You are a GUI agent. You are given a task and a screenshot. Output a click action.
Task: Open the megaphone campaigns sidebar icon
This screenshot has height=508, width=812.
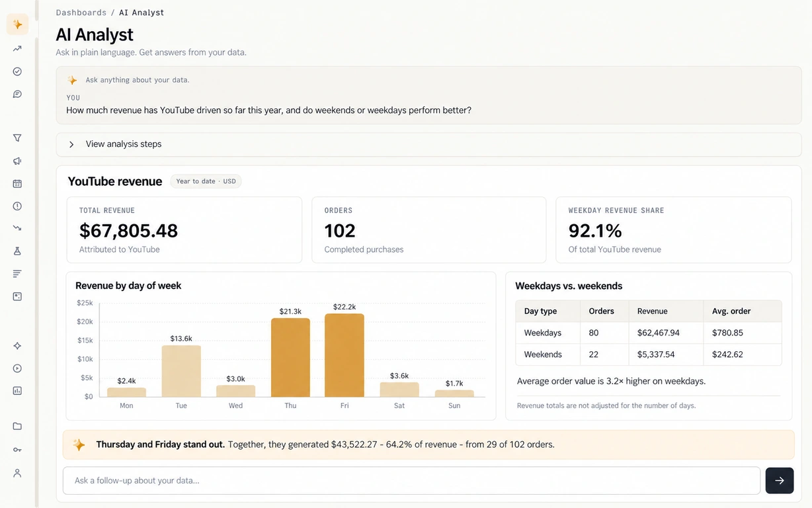pos(17,161)
